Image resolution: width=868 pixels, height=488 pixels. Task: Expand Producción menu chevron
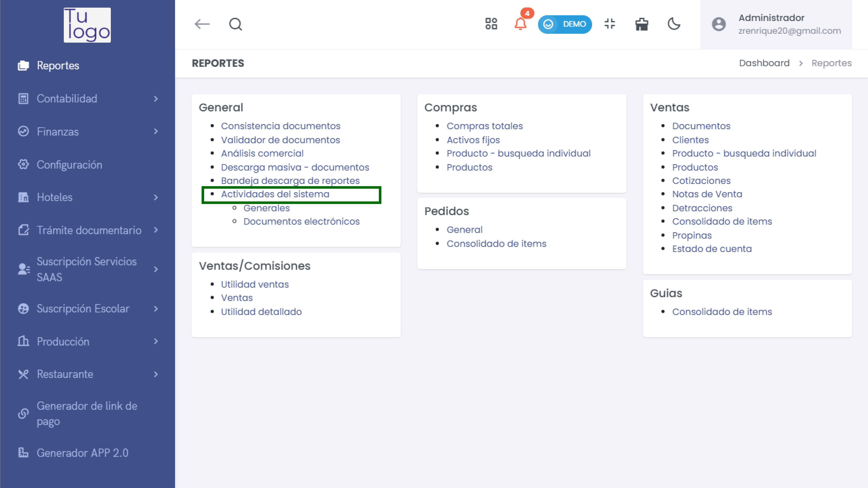156,341
